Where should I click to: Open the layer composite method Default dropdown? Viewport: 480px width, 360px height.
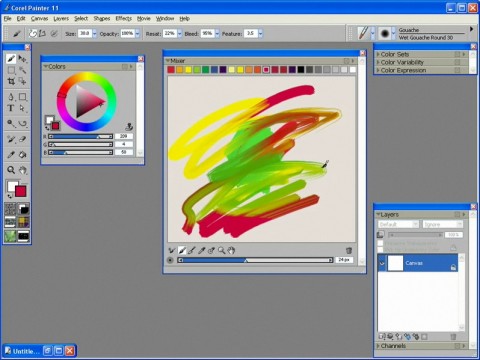pos(398,224)
